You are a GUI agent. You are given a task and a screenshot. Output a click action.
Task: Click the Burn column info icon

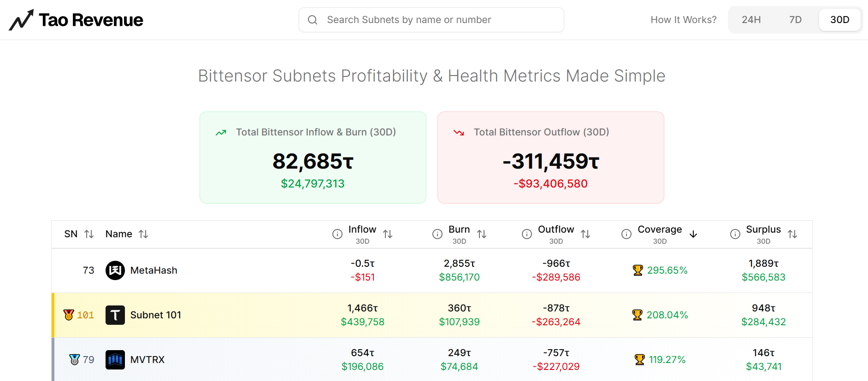pos(437,234)
